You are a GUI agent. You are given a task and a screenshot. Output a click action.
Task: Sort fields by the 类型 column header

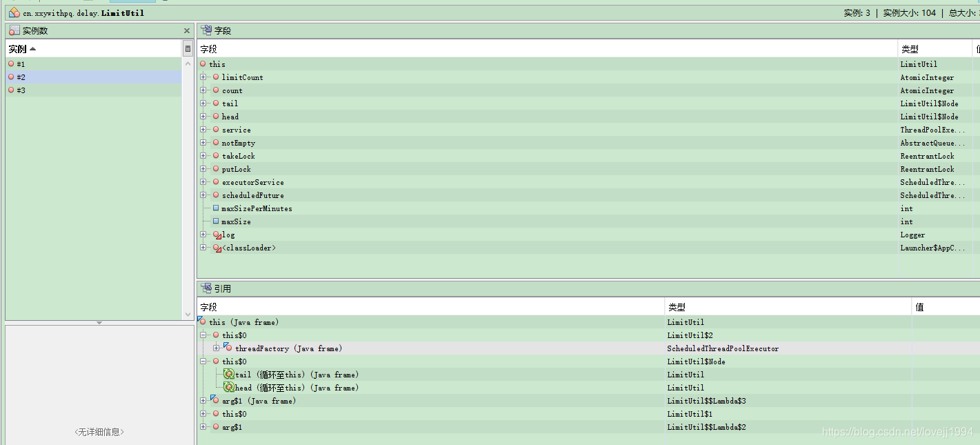tap(934, 49)
